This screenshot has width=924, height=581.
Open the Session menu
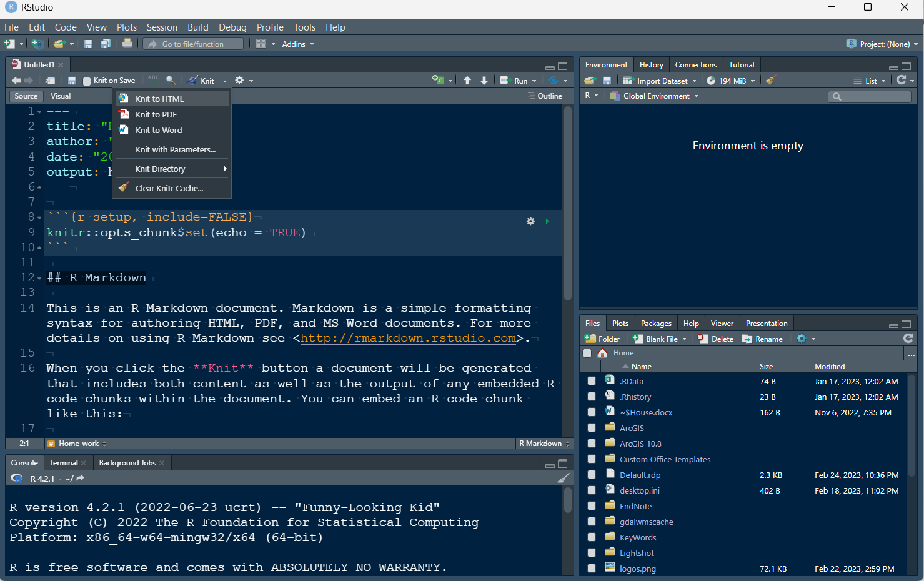[x=162, y=27]
